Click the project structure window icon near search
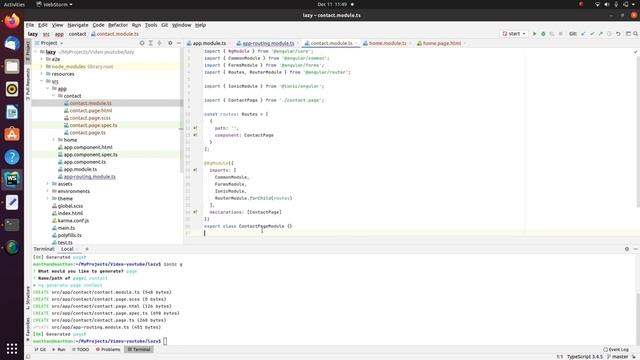The height and width of the screenshot is (360, 640). 628,34
